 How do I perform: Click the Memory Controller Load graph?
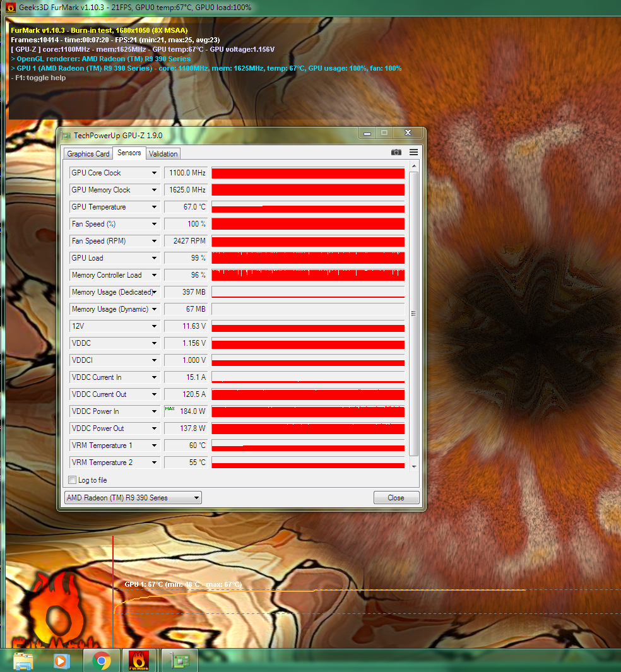(x=308, y=275)
